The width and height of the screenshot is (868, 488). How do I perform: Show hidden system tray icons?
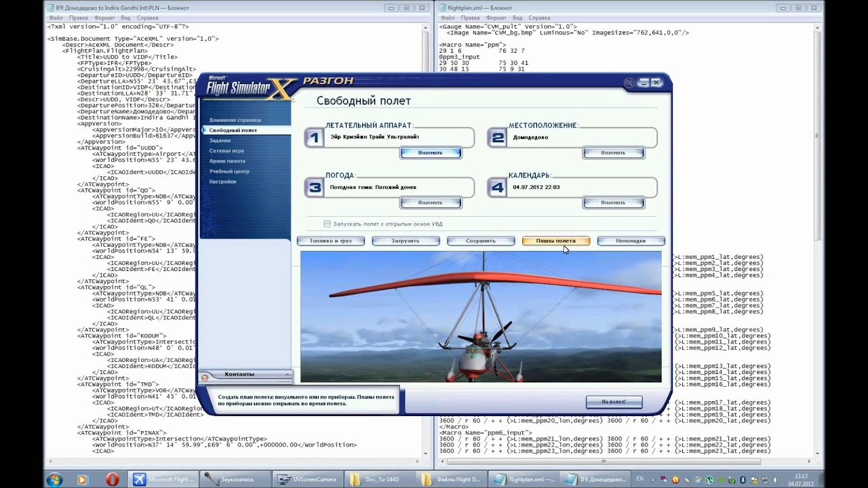(x=654, y=479)
